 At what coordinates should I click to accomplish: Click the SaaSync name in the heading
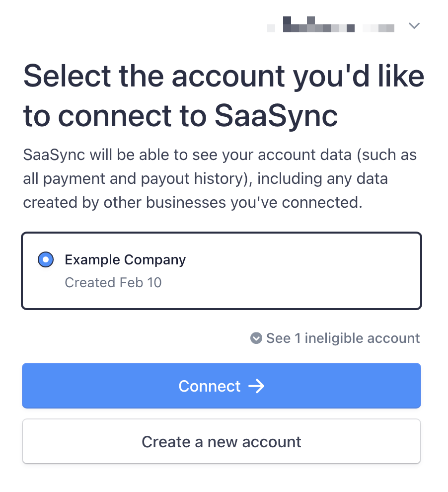(x=276, y=116)
